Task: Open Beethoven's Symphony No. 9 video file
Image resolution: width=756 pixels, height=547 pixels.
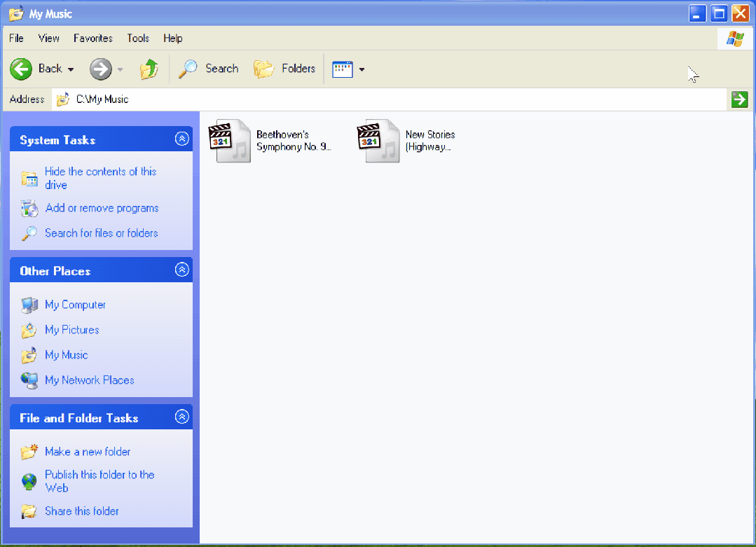Action: click(x=232, y=140)
